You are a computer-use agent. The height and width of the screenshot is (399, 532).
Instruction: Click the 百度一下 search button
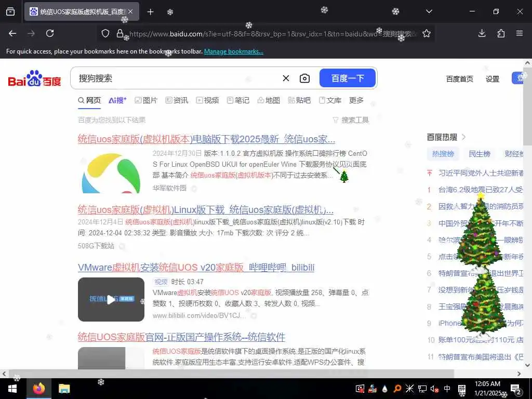click(x=348, y=78)
